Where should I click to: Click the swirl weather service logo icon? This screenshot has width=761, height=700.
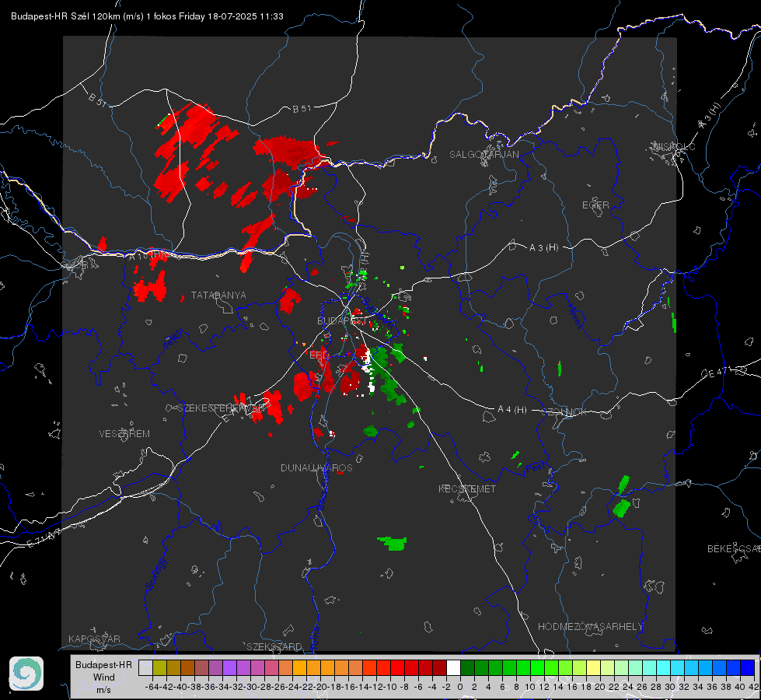tap(26, 674)
